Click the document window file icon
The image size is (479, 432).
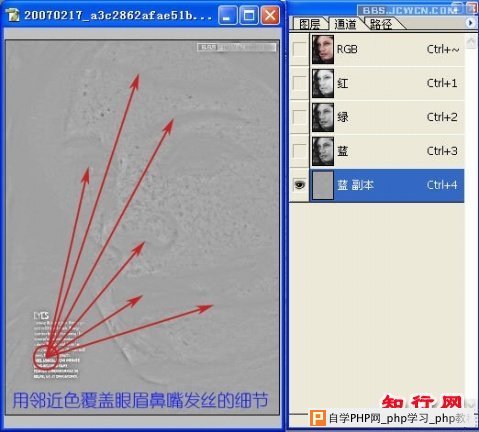click(13, 15)
